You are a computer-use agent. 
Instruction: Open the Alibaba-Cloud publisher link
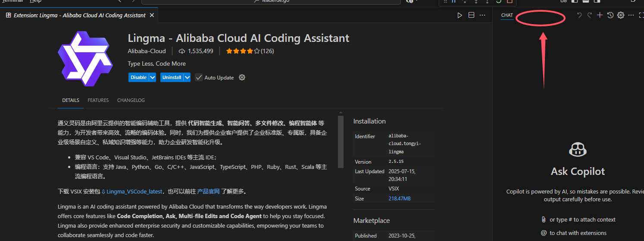click(147, 51)
